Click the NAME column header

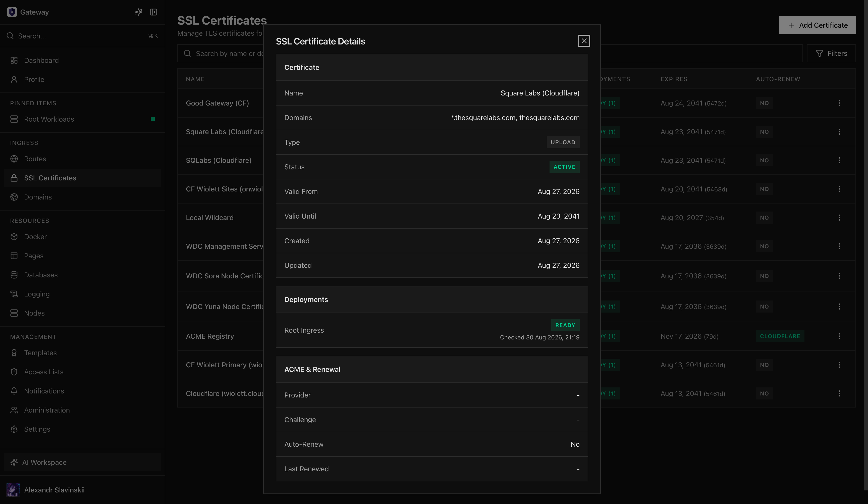(195, 79)
